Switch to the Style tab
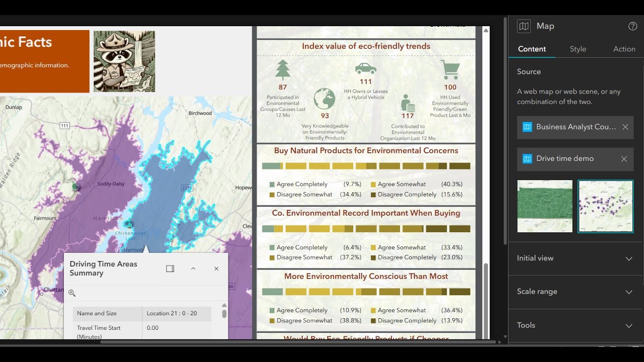644x362 pixels. (578, 49)
